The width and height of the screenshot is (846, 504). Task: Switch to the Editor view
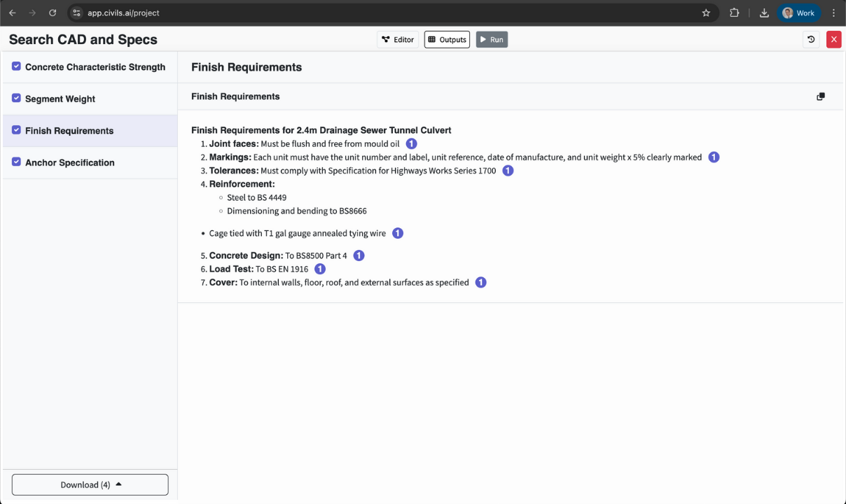[398, 40]
